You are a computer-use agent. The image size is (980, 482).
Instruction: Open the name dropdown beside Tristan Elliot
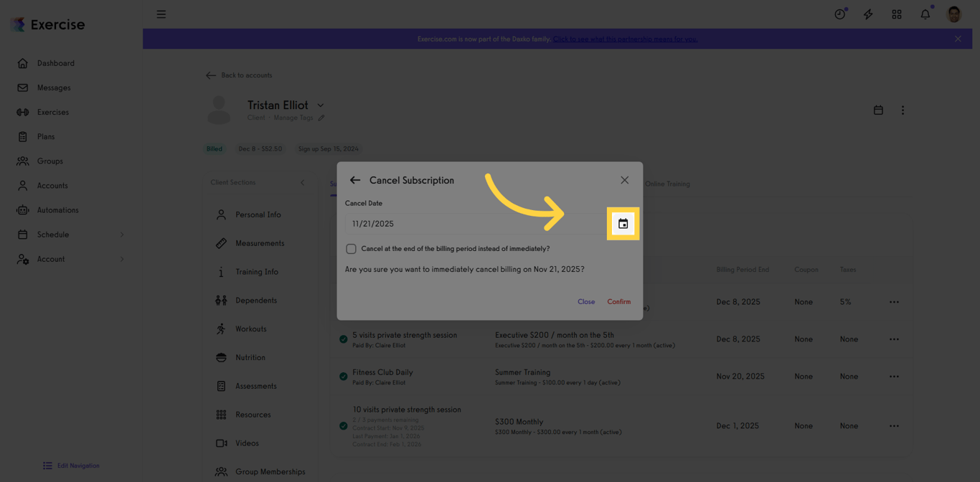coord(320,104)
